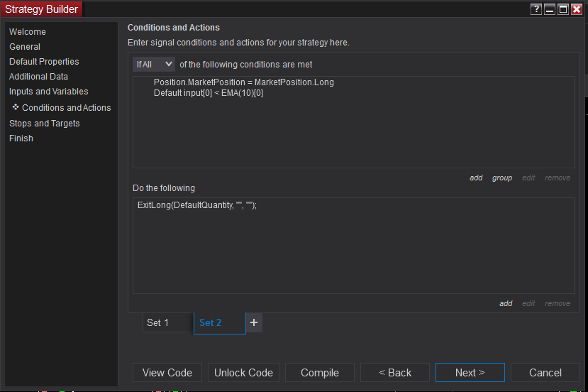Select the ExitLong action line
The width and height of the screenshot is (588, 392).
[x=197, y=205]
